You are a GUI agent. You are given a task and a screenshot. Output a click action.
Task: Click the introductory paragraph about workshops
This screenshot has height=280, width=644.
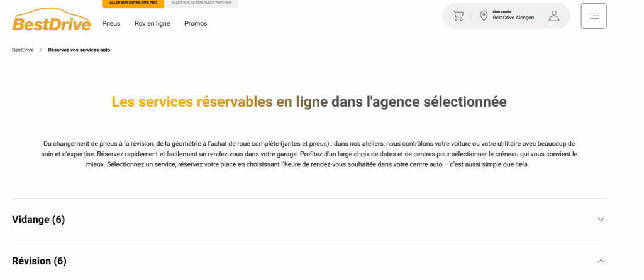[309, 154]
